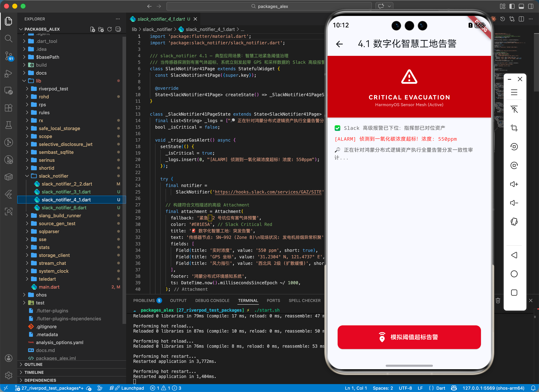The image size is (539, 392).
Task: Toggle the primary side bar layout icon
Action: (x=512, y=6)
